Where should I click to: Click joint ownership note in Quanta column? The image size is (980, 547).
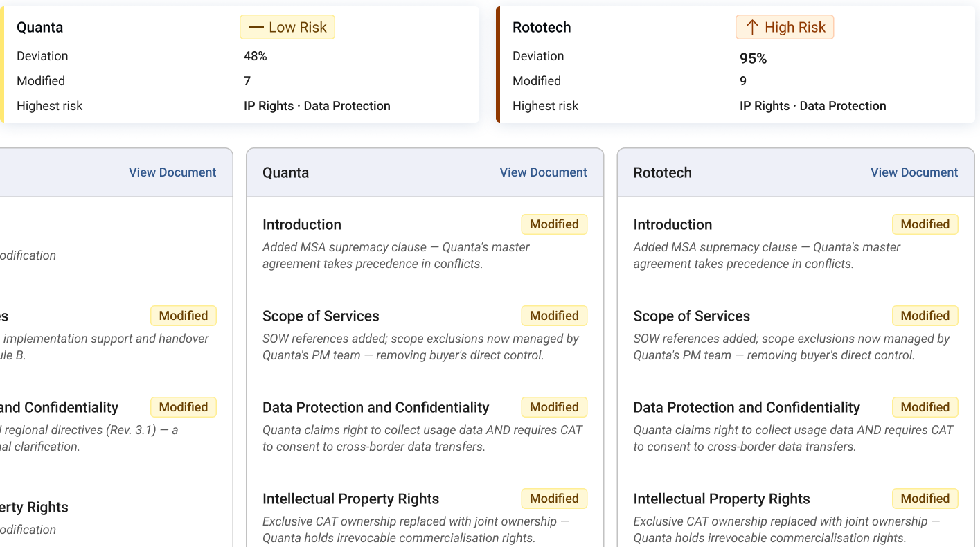click(416, 530)
